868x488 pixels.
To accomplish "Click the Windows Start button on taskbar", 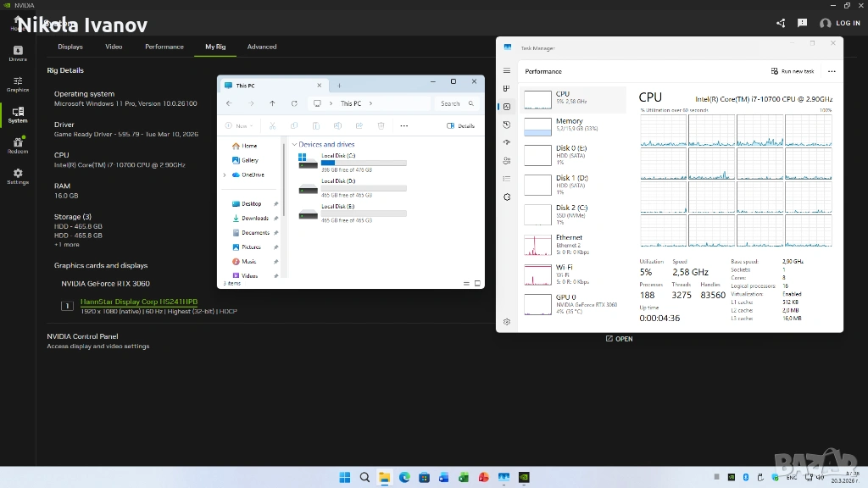I will [x=345, y=478].
